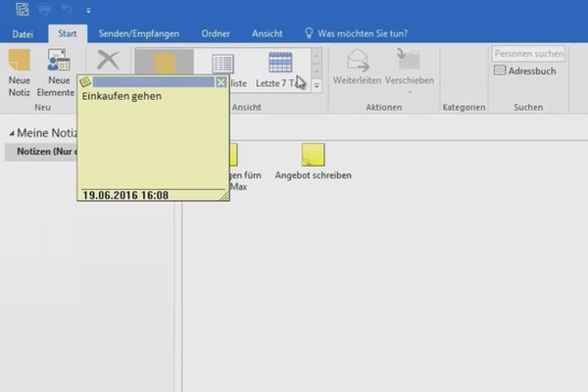Click the quick access send/receive icon
The height and width of the screenshot is (392, 588).
point(23,9)
